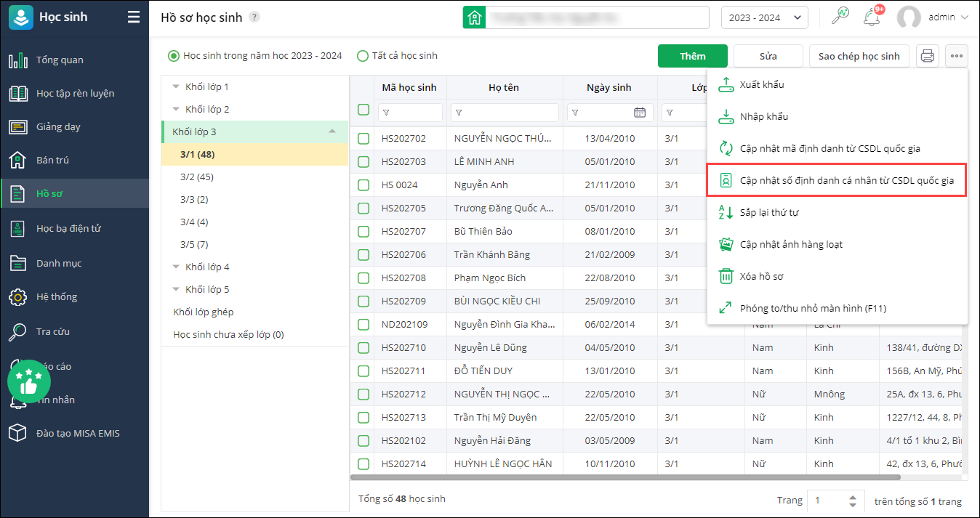Choose Cập nhật số định danh cá nhân
The height and width of the screenshot is (518, 980).
coord(838,180)
